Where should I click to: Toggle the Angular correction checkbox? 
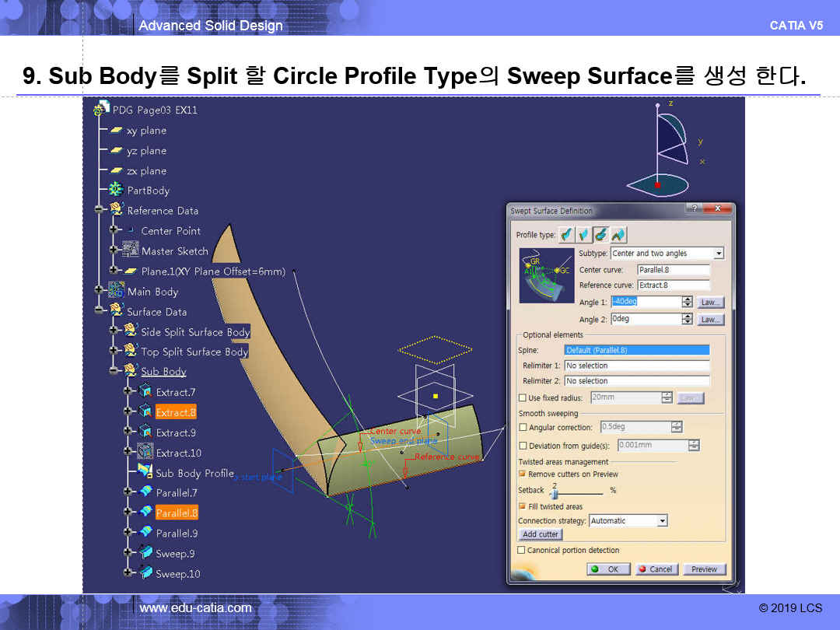pyautogui.click(x=523, y=427)
